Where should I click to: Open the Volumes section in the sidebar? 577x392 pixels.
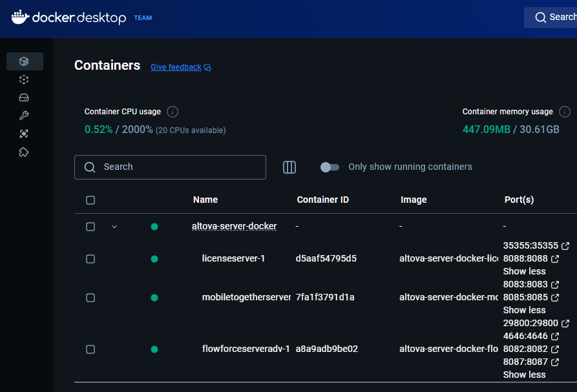[25, 97]
